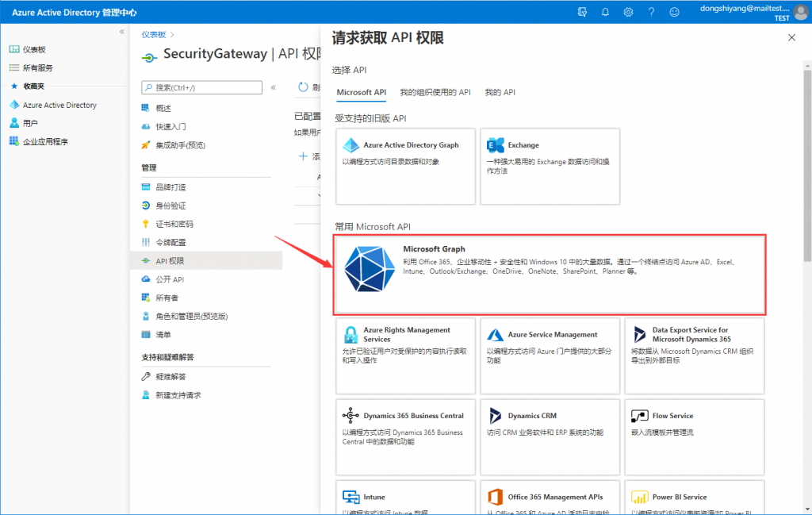Click the Azure Service Management triangle icon
The image size is (812, 515).
(495, 335)
